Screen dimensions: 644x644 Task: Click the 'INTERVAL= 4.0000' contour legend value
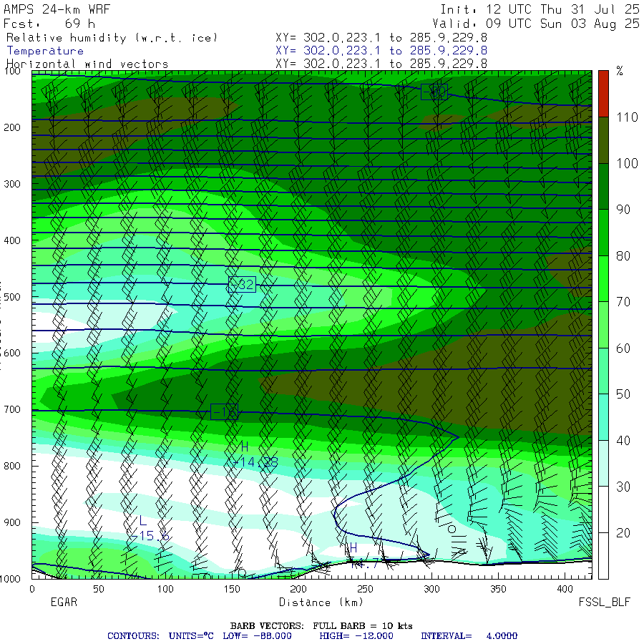[x=469, y=636]
